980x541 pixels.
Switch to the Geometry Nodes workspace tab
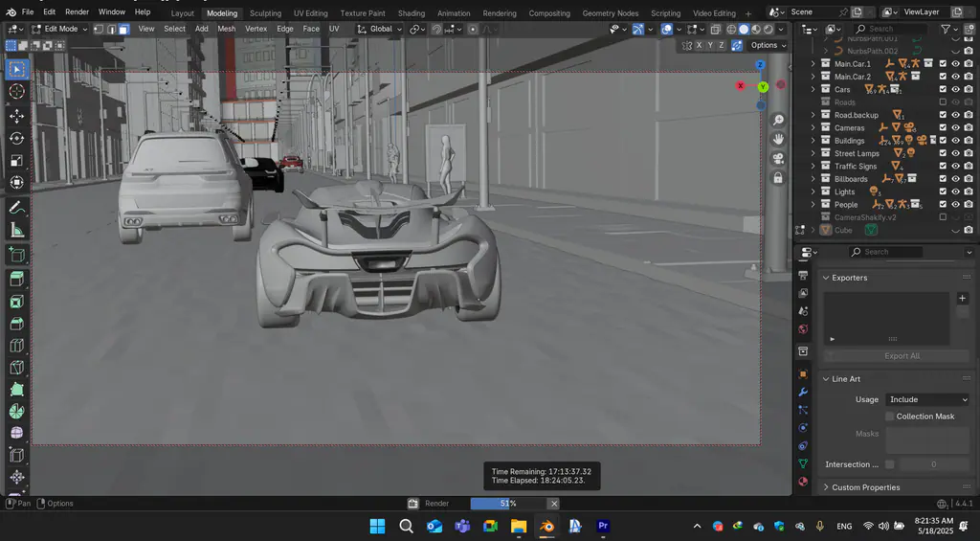tap(610, 13)
